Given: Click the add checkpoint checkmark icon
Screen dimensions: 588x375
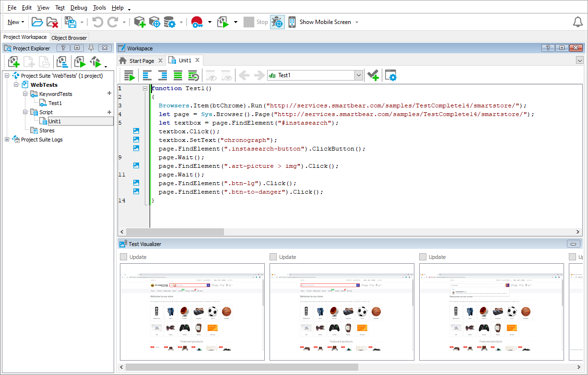Looking at the screenshot, I should pos(373,75).
